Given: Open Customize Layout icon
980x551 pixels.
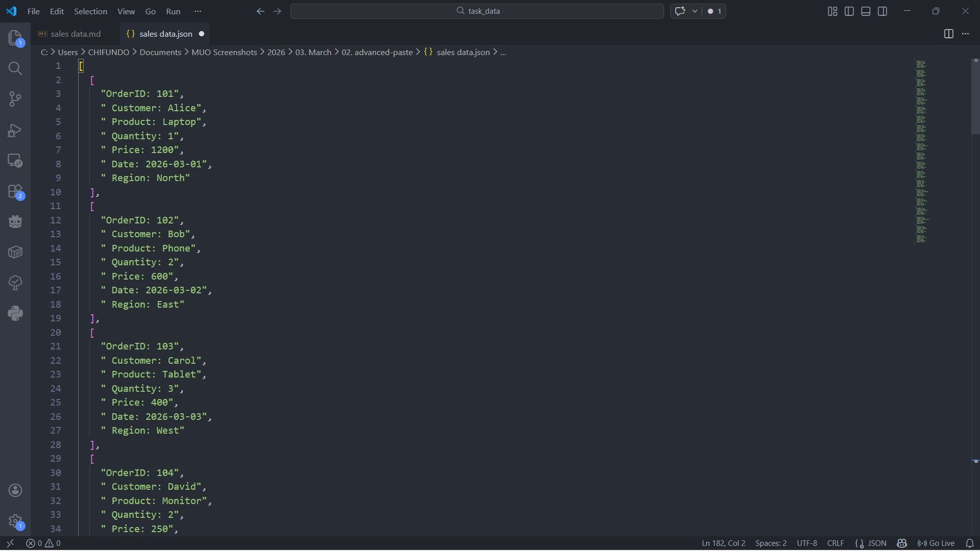Looking at the screenshot, I should pos(832,11).
